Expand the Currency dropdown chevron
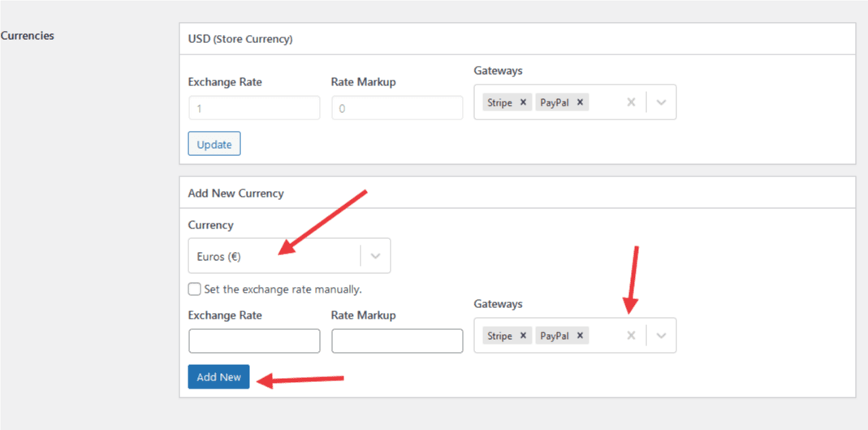Image resolution: width=868 pixels, height=430 pixels. click(x=375, y=256)
